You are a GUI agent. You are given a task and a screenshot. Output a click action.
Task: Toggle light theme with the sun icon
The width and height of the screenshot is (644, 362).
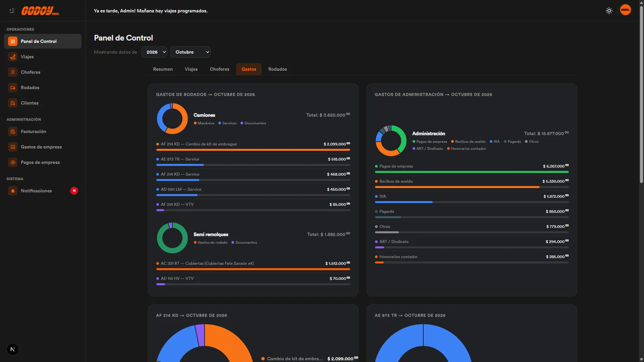point(609,11)
